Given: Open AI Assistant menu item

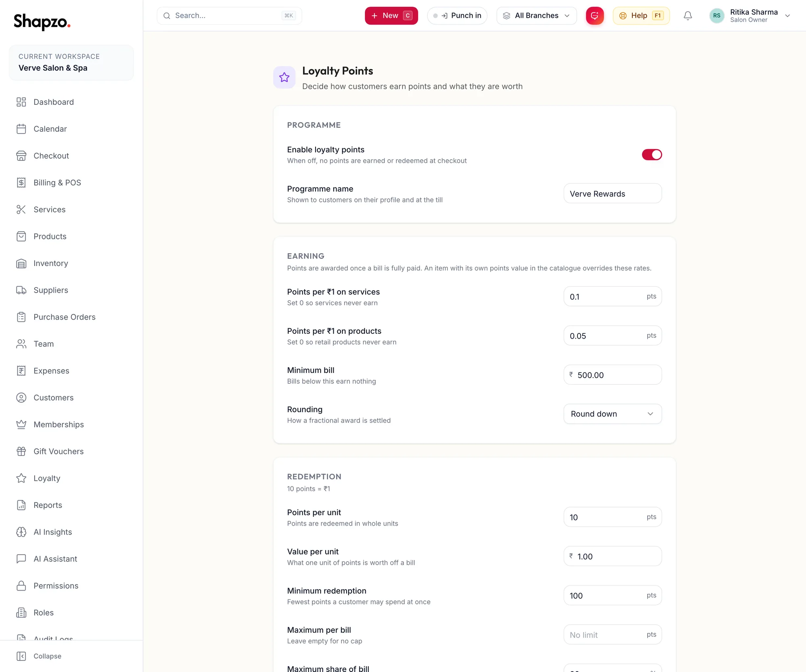Looking at the screenshot, I should click(71, 559).
